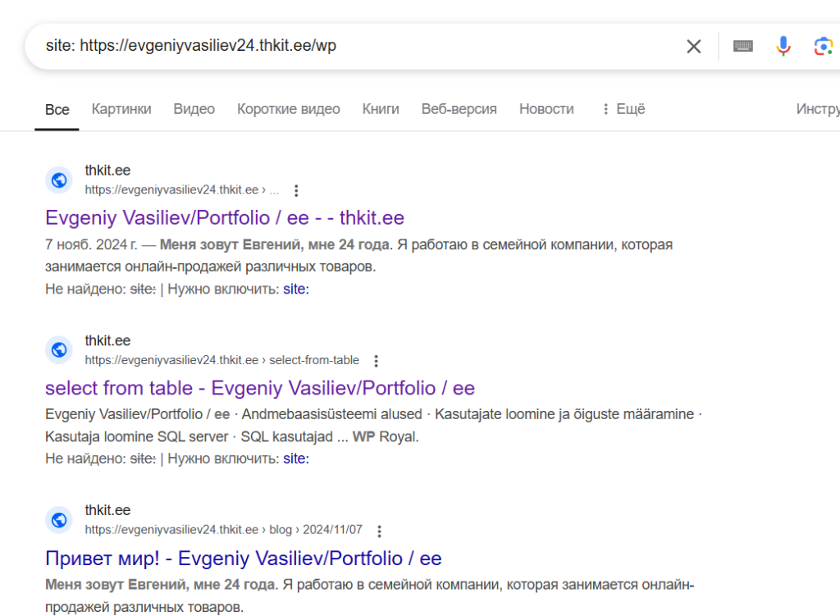Expand the Ещё menu for more filters

click(623, 109)
